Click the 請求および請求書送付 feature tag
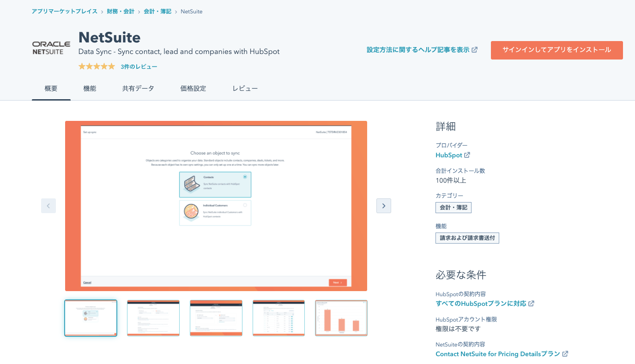The width and height of the screenshot is (635, 364). [467, 238]
